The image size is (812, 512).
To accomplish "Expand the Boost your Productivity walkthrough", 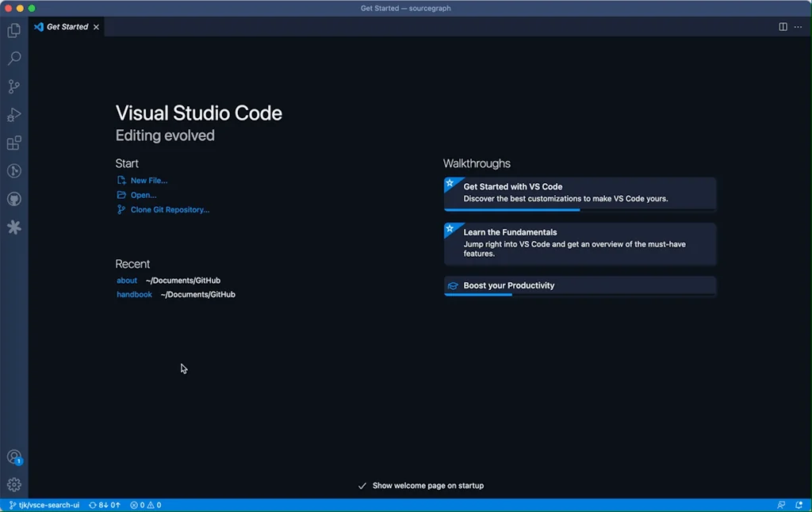I will pos(580,285).
